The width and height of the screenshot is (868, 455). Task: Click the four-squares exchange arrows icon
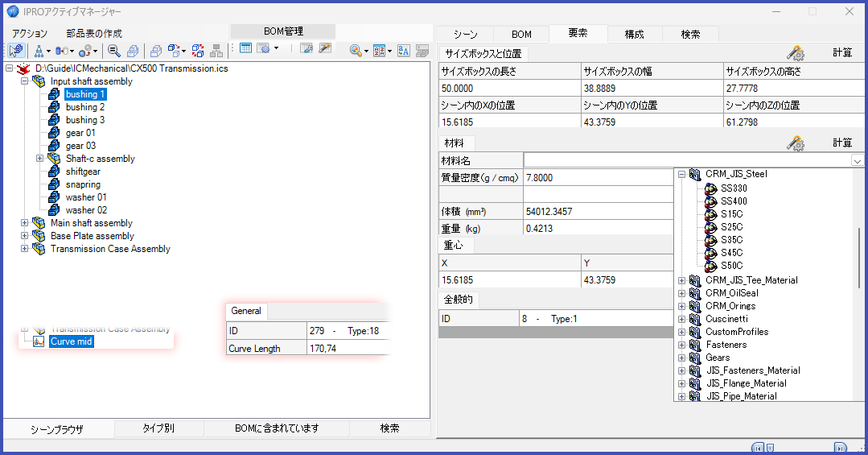pyautogui.click(x=198, y=50)
